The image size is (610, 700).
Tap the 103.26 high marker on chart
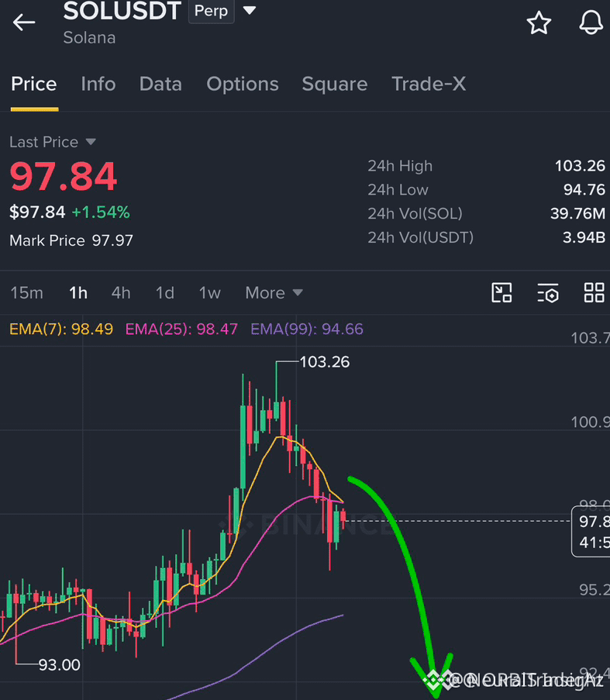325,362
